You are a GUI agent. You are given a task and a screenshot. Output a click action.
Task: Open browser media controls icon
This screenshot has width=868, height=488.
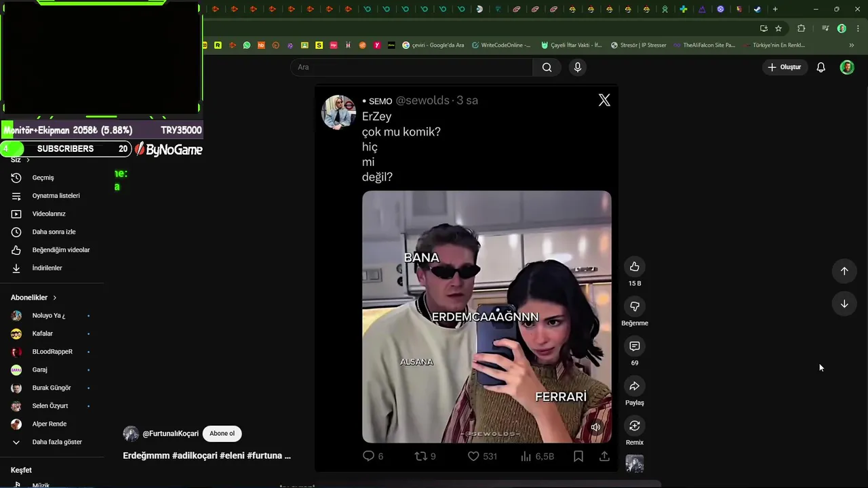pos(825,28)
